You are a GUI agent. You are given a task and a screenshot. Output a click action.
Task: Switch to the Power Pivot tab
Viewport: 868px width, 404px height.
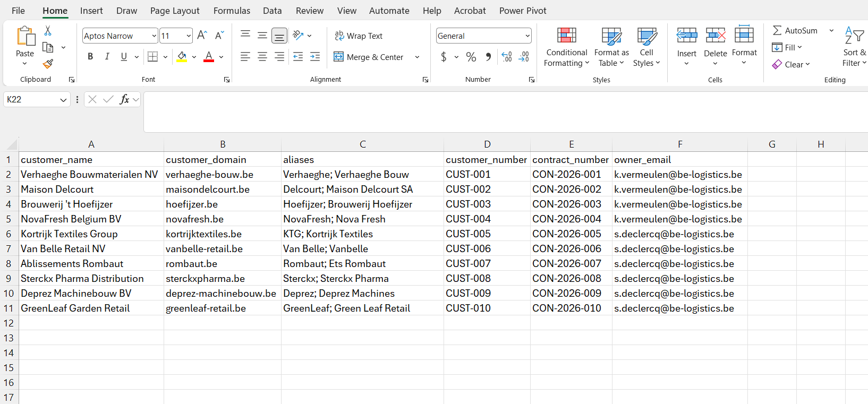tap(523, 11)
